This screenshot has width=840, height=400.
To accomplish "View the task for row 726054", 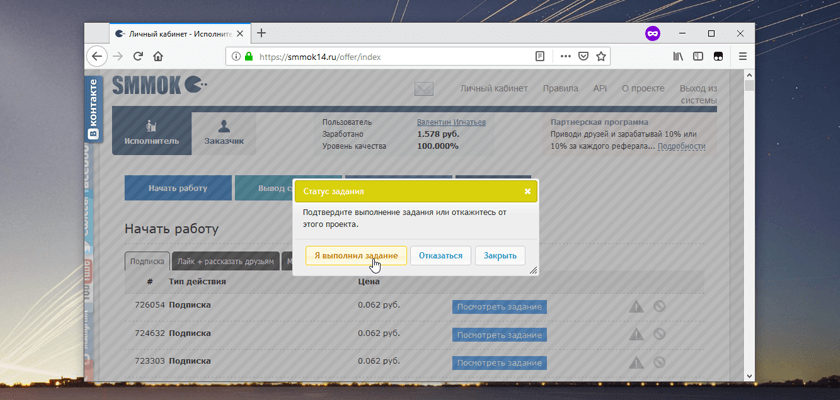I will [x=499, y=307].
